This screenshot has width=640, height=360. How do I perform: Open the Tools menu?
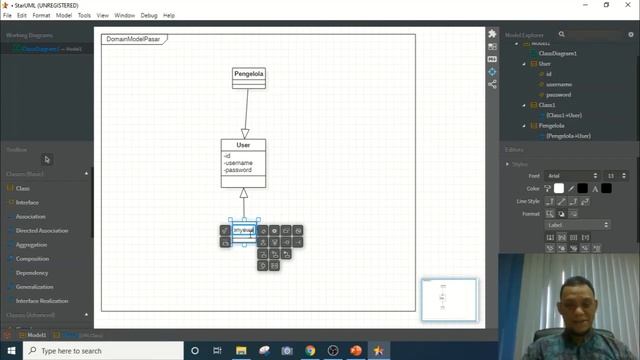[x=84, y=16]
